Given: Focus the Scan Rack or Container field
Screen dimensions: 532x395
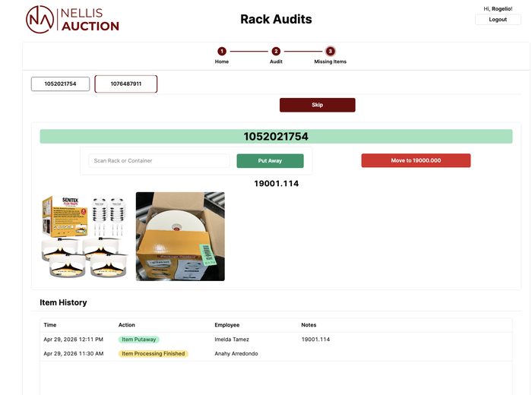Looking at the screenshot, I should tap(159, 161).
